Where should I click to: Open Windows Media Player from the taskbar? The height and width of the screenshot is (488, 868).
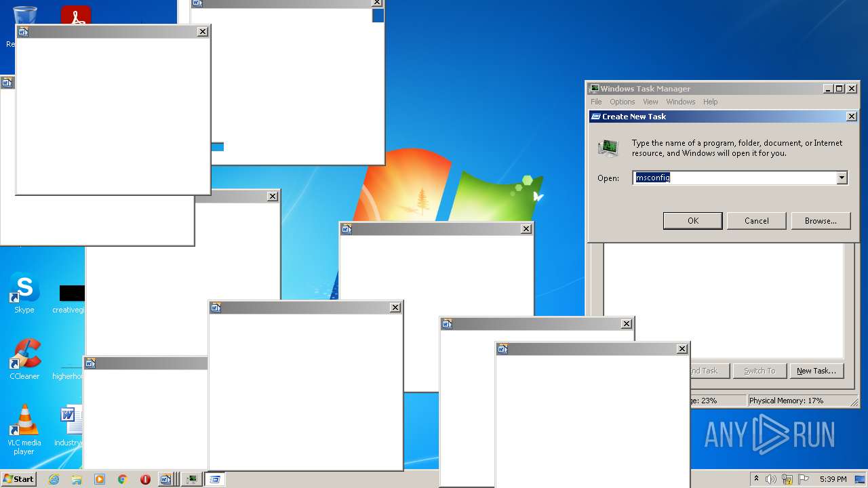tap(100, 479)
